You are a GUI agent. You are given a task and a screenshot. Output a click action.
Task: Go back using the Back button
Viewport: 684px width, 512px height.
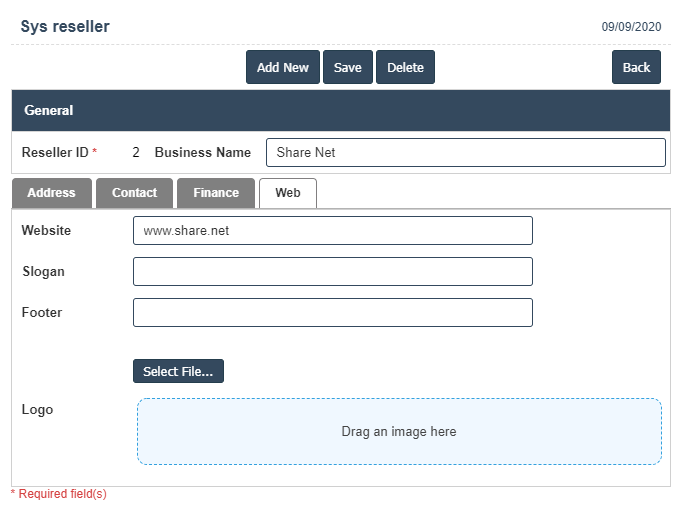click(x=636, y=67)
